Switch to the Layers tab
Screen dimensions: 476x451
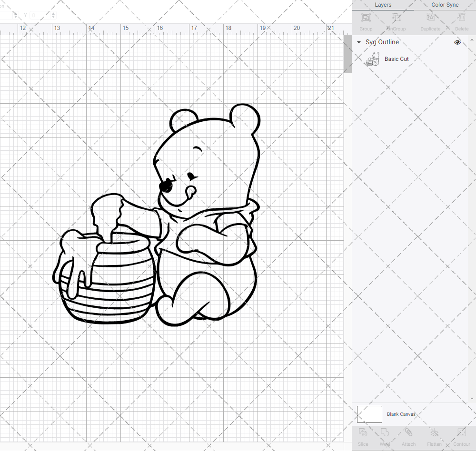(383, 5)
